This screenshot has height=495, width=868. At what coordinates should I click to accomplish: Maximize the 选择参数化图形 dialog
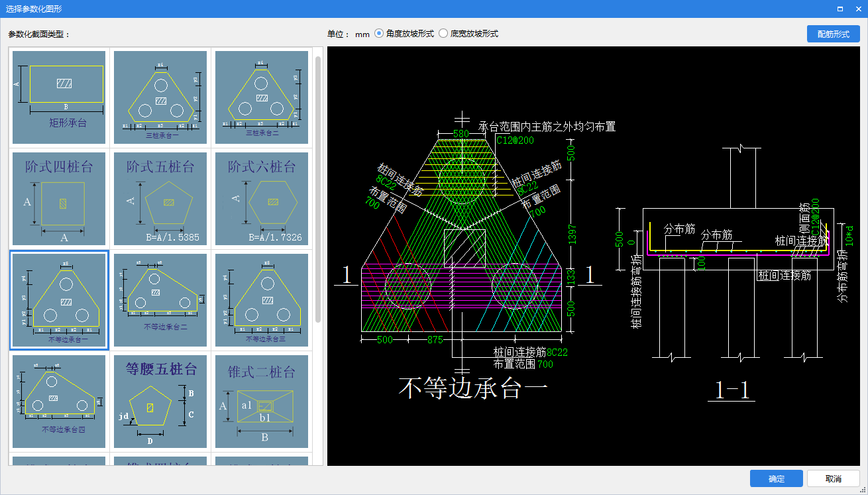click(840, 9)
